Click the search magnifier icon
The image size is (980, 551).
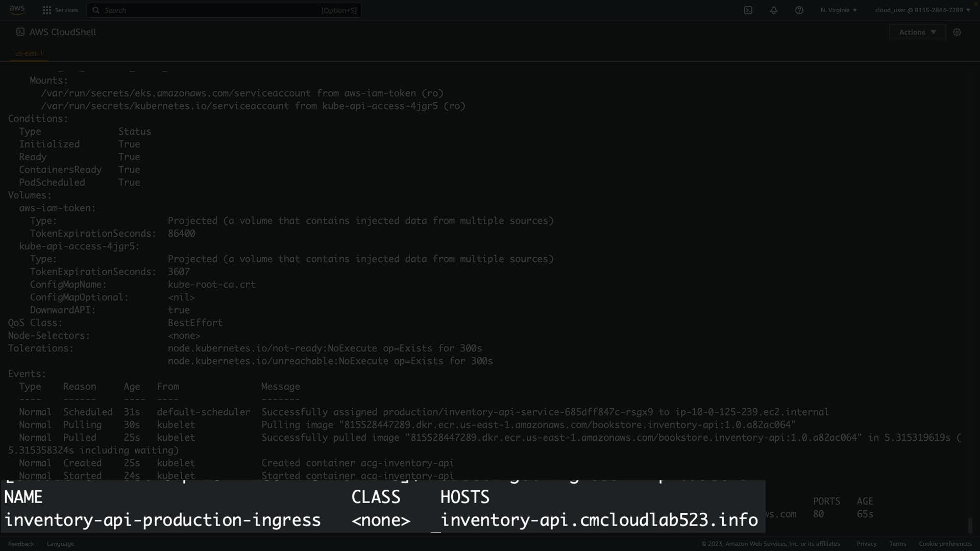click(x=96, y=10)
